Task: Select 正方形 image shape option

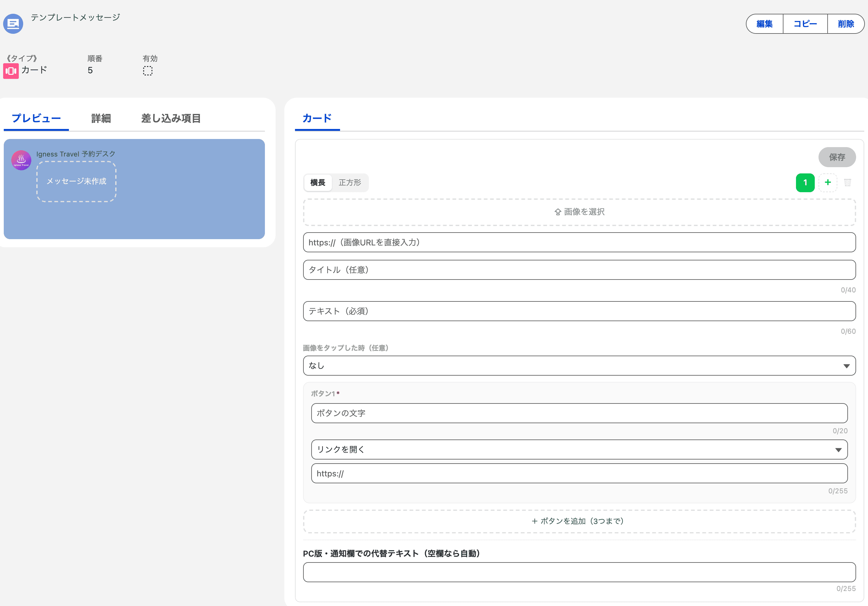Action: [350, 182]
